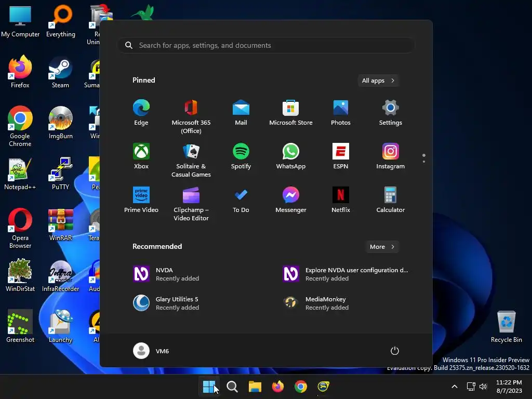Show More recommended items
This screenshot has width=532, height=399.
coord(382,247)
